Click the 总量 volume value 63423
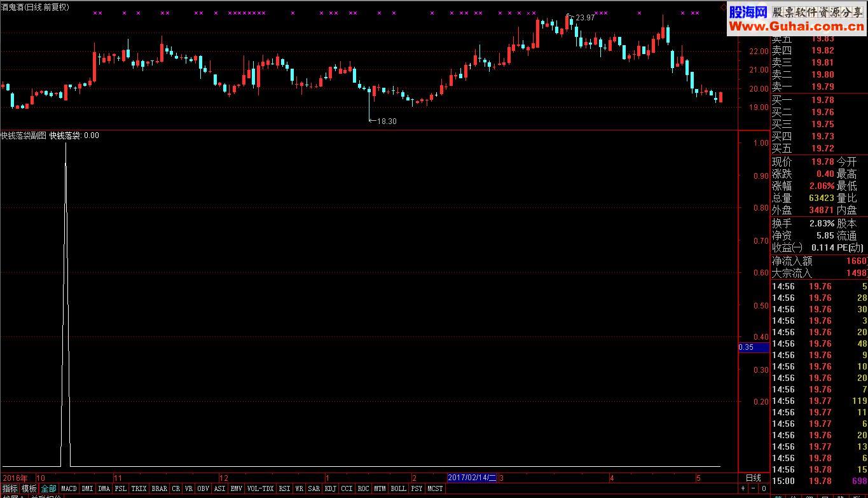Screen dimensions: 868x498 [x=820, y=198]
